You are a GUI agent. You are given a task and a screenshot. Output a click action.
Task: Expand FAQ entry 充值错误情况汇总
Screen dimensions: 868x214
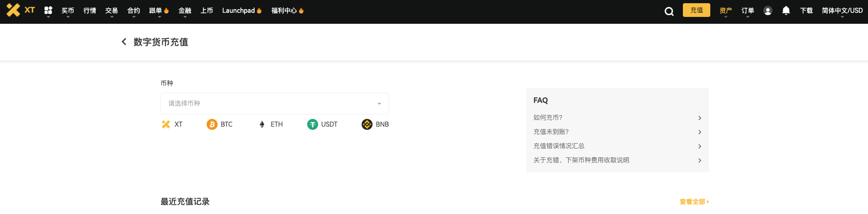(617, 146)
